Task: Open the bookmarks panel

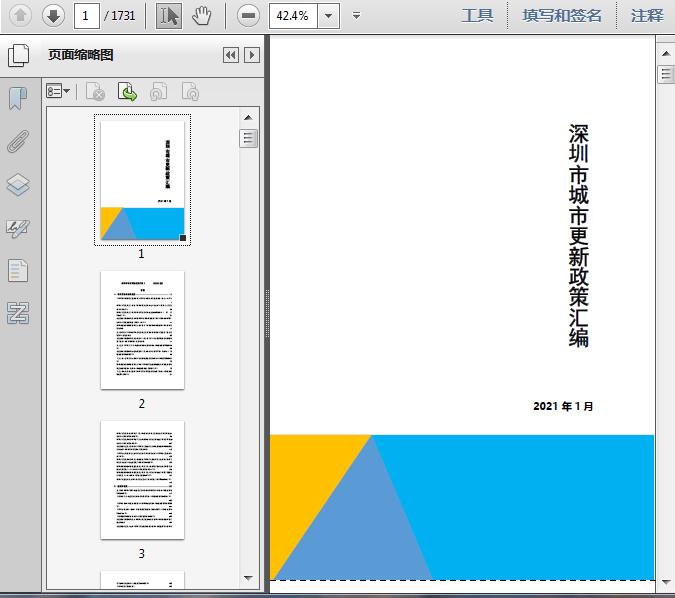Action: 18,99
